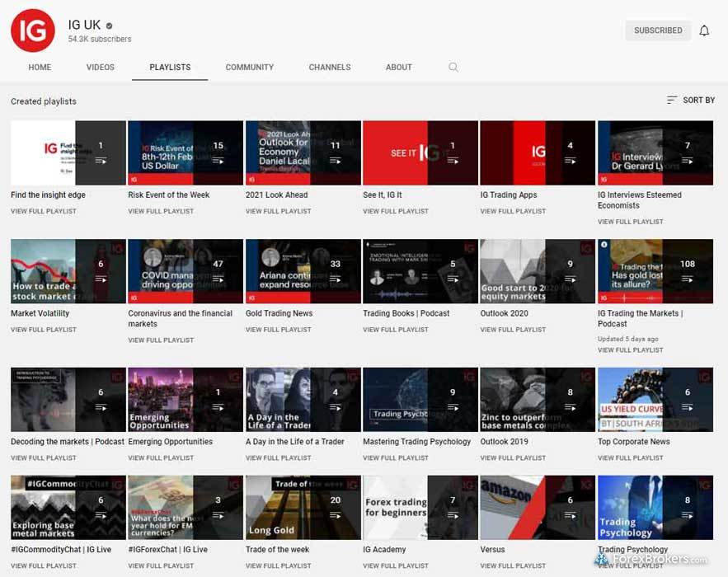
Task: Click the IG UK channel logo avatar
Action: click(x=33, y=30)
